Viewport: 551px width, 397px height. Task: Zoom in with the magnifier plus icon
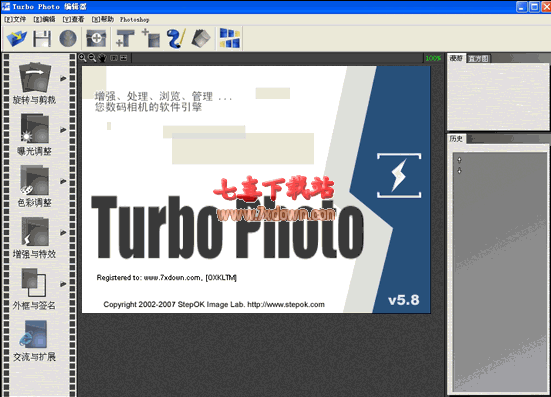pos(82,58)
